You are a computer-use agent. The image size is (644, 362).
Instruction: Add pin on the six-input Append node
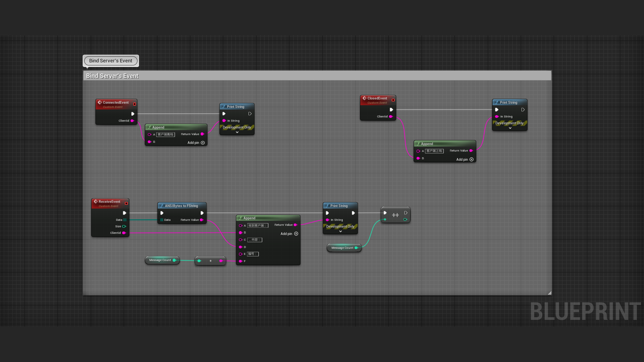click(x=296, y=234)
